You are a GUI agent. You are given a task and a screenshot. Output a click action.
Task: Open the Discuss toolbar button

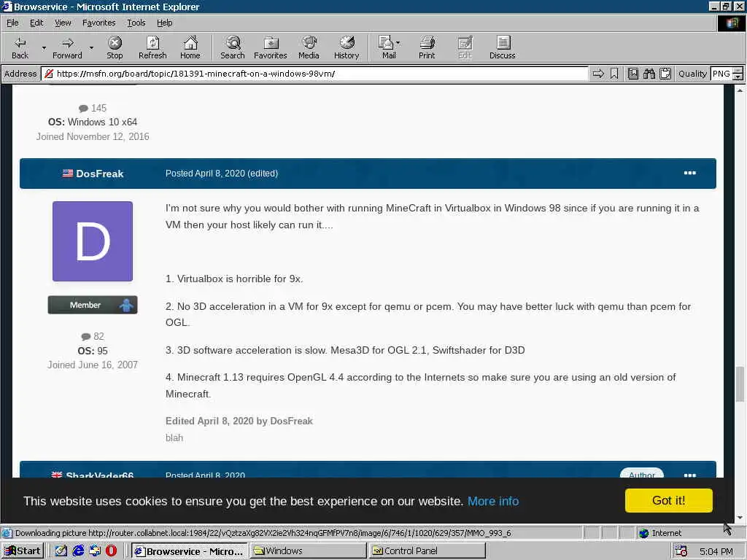[502, 47]
